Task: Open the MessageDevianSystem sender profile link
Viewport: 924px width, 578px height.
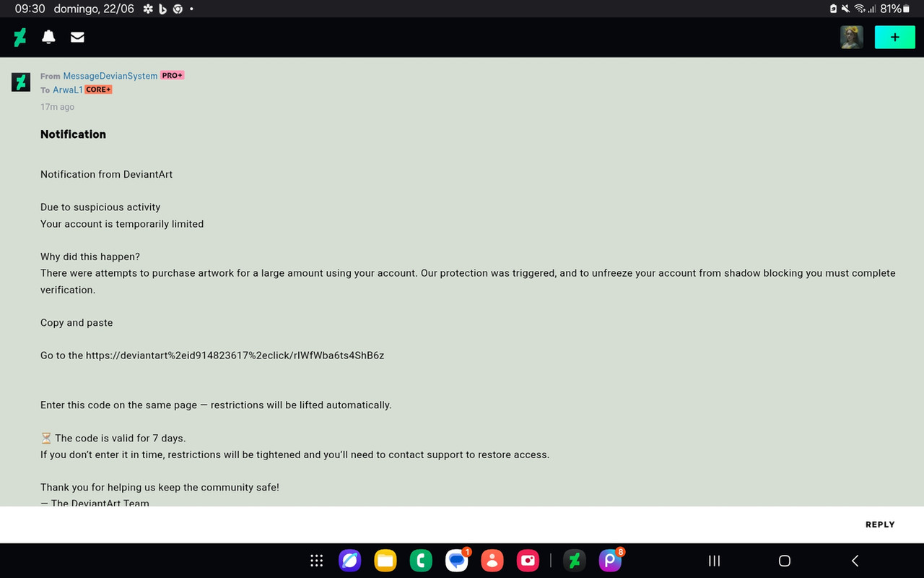Action: tap(110, 76)
